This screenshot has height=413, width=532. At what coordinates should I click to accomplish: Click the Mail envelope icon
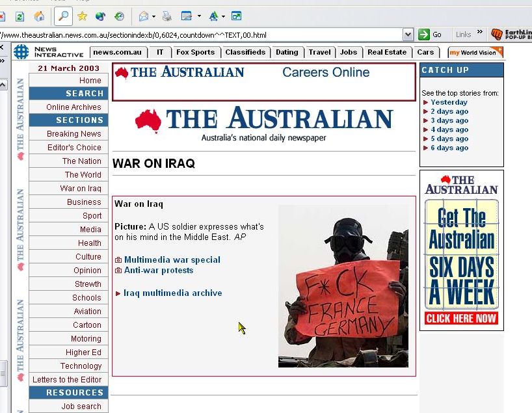(143, 16)
